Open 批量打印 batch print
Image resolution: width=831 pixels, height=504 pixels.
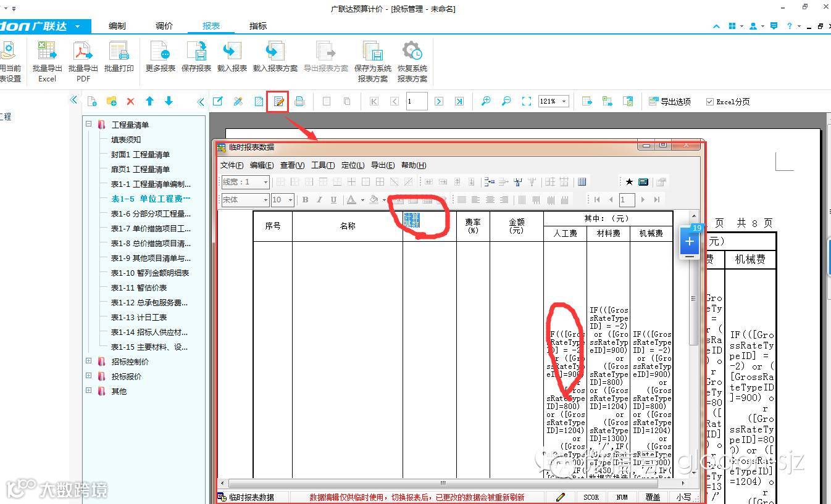point(119,57)
